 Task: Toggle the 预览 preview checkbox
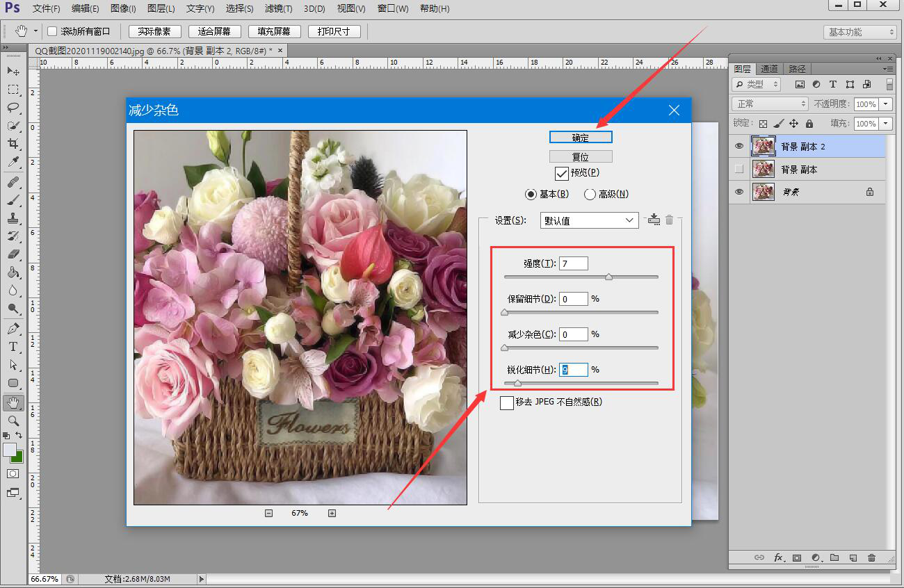[562, 173]
